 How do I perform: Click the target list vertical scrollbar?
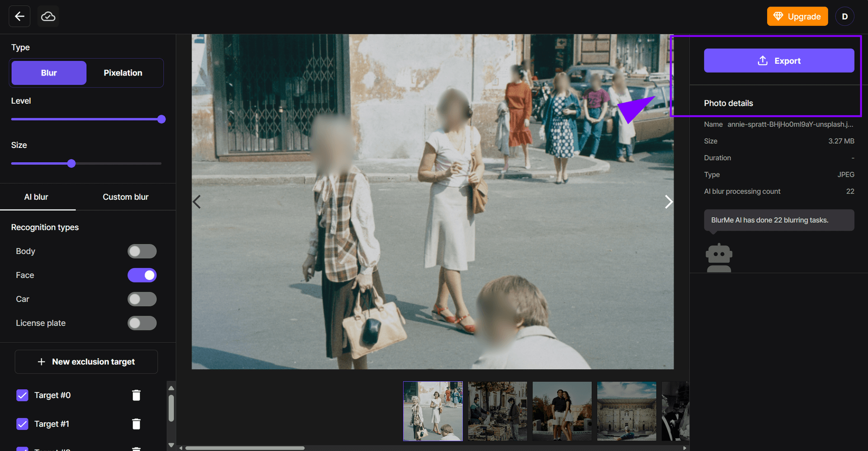click(x=171, y=408)
